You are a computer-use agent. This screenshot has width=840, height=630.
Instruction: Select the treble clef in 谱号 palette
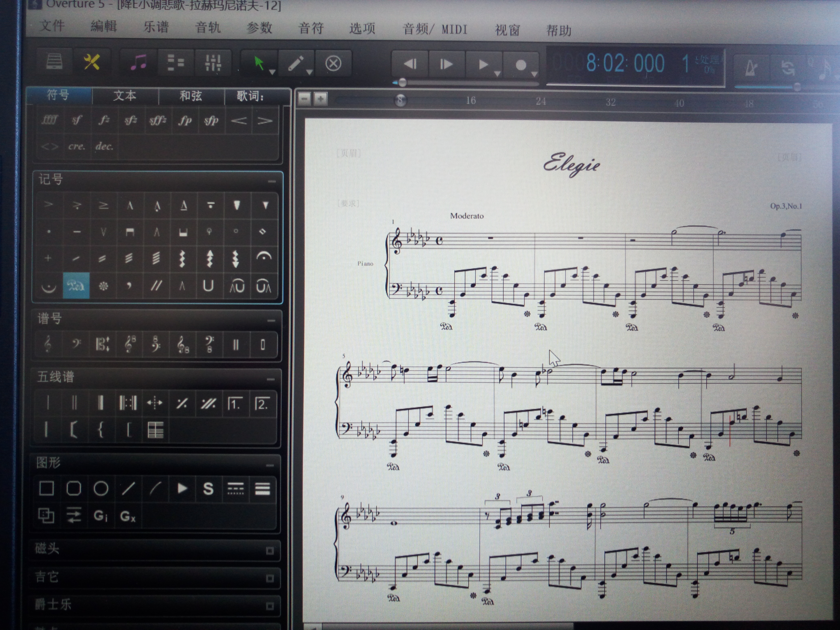tap(48, 344)
